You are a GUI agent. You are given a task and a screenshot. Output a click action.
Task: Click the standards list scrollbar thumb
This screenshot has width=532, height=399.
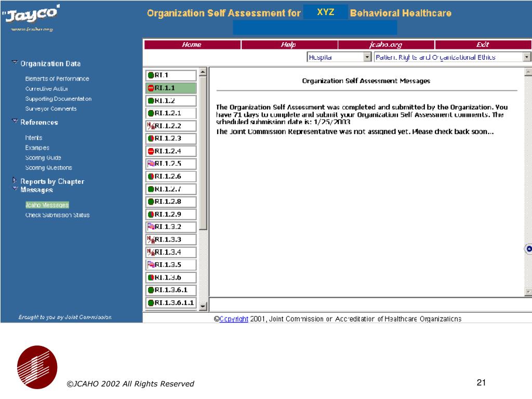203,153
